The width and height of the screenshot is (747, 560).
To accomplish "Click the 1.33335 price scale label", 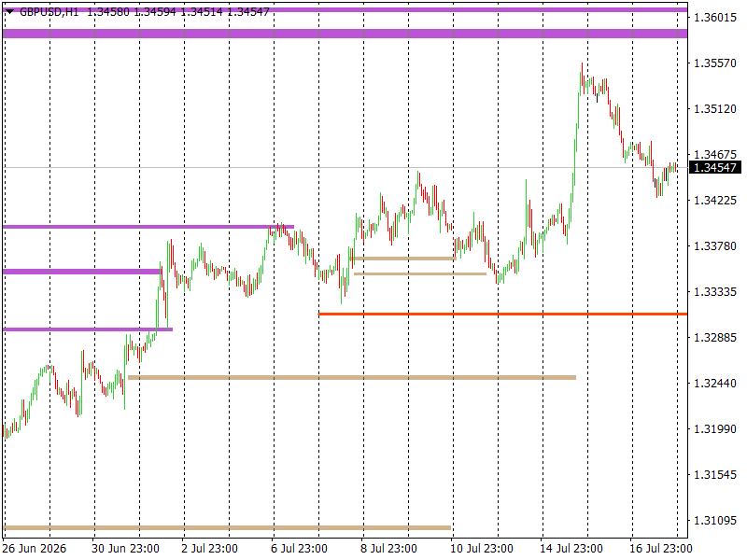I will (x=715, y=292).
